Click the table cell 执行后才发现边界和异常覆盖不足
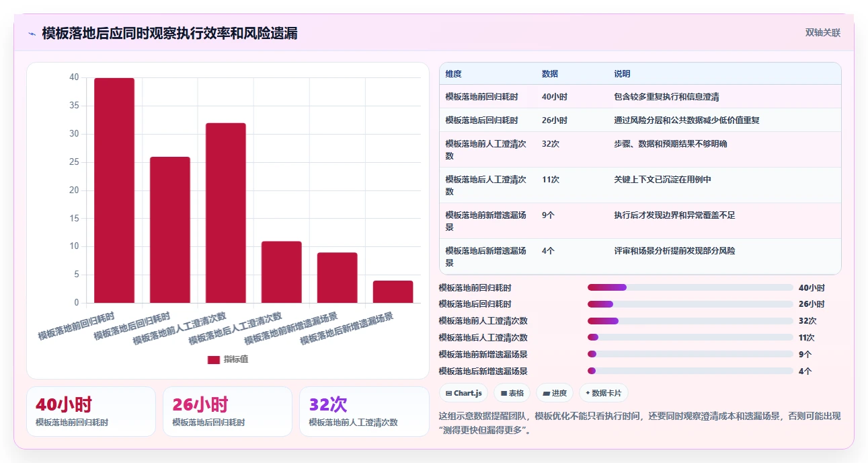 674,215
